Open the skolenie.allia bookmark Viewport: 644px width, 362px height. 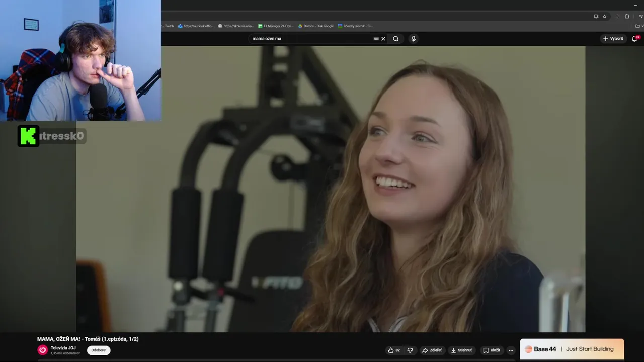point(236,26)
